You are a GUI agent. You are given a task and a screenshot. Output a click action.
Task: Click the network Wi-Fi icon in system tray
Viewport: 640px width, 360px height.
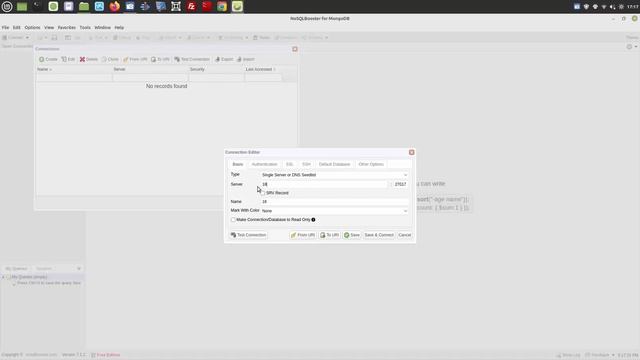click(x=604, y=7)
